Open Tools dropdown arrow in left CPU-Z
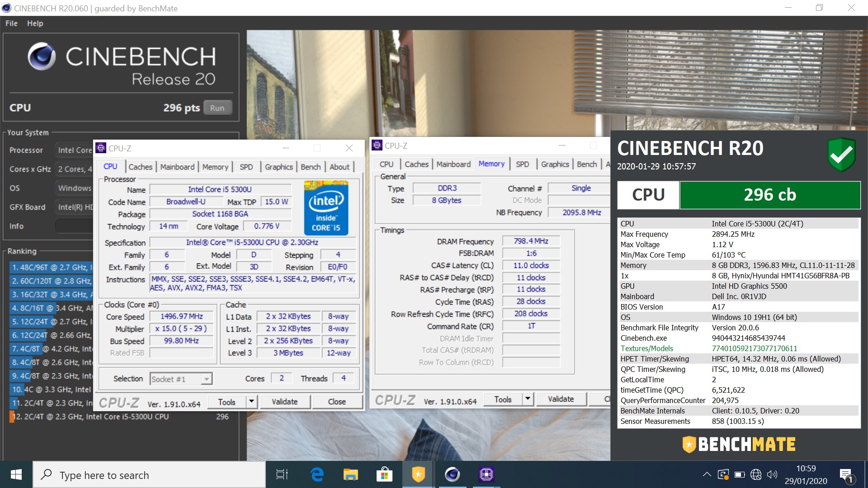Image resolution: width=868 pixels, height=488 pixels. click(251, 402)
